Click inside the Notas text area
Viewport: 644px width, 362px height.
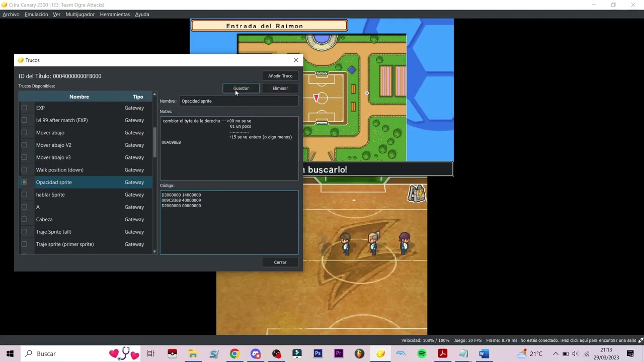click(x=229, y=148)
